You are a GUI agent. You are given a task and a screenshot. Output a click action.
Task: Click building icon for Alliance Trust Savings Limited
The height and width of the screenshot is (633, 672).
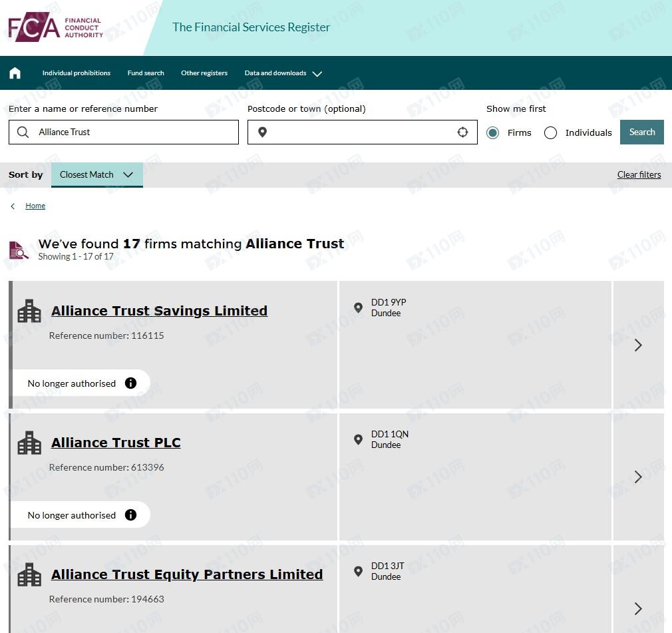pos(29,311)
